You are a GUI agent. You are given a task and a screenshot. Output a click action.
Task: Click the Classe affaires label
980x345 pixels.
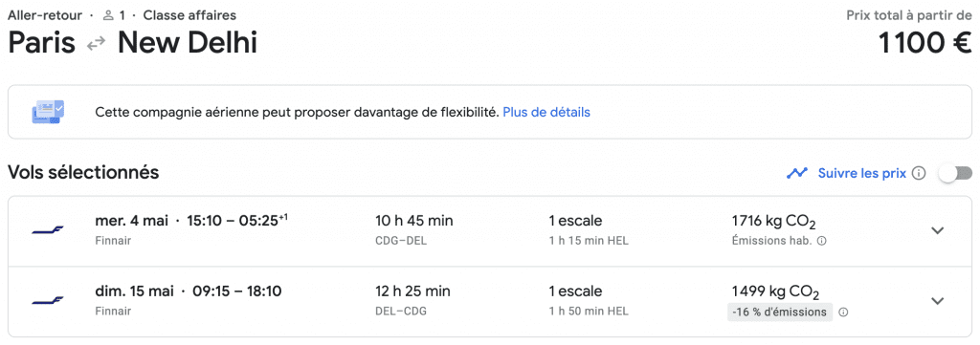tap(190, 15)
